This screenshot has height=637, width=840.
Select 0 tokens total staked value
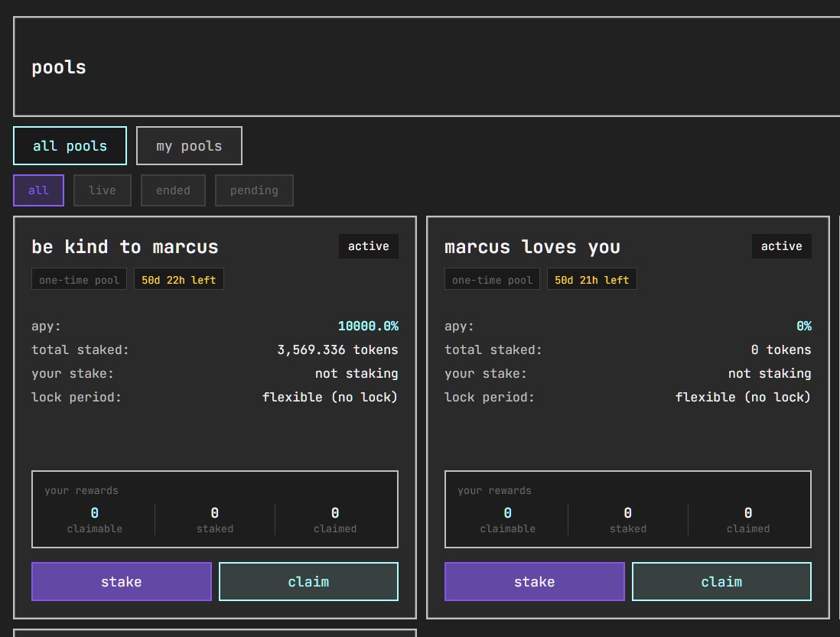point(781,349)
